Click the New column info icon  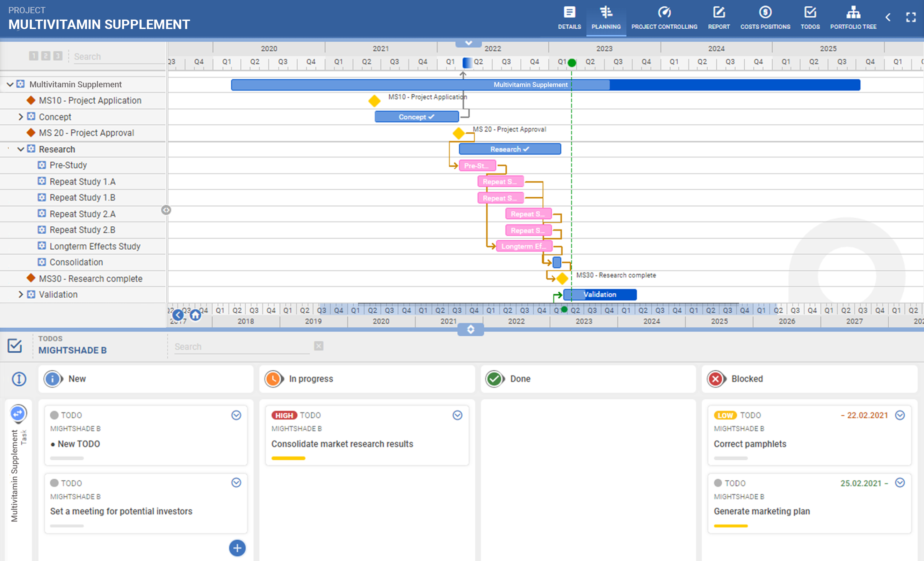coord(52,379)
